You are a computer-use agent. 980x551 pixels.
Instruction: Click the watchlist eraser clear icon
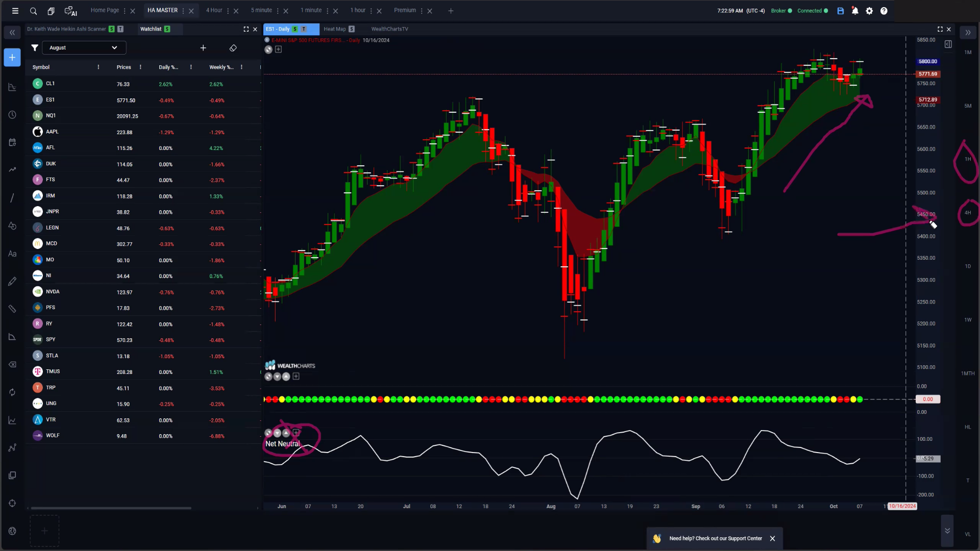(x=233, y=48)
